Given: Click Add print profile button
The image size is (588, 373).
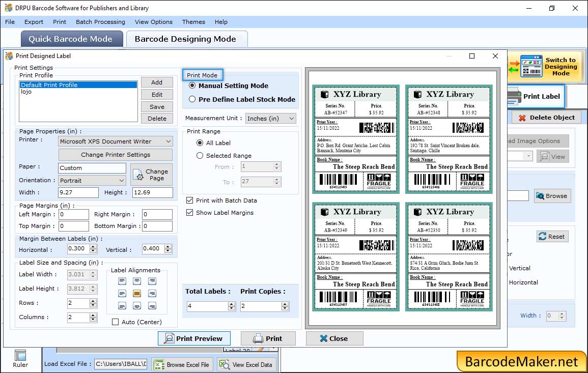Looking at the screenshot, I should tap(157, 82).
